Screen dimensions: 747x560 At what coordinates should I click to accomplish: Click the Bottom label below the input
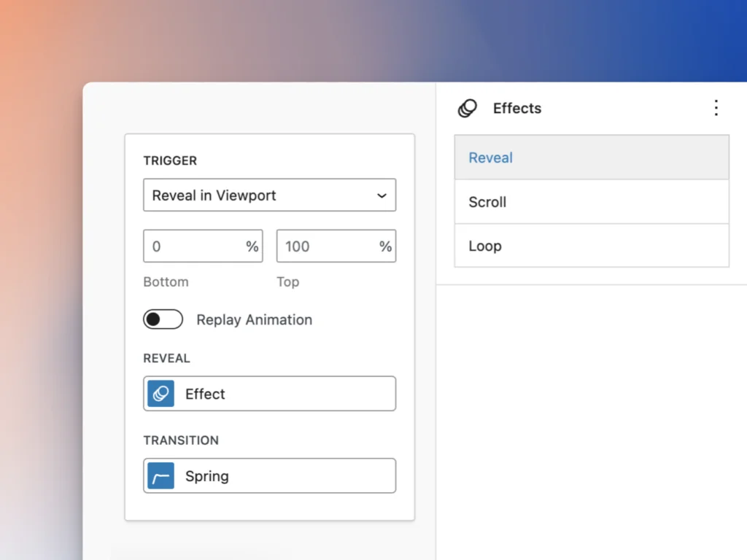tap(166, 281)
